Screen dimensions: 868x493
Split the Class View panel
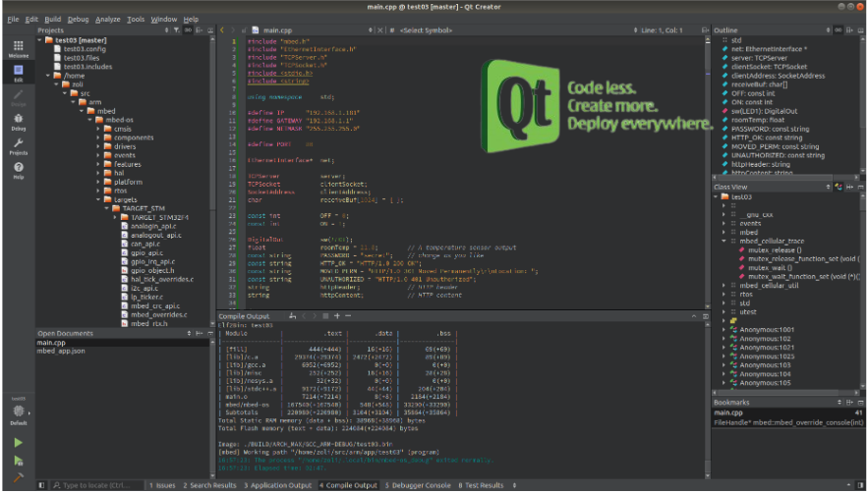click(849, 187)
